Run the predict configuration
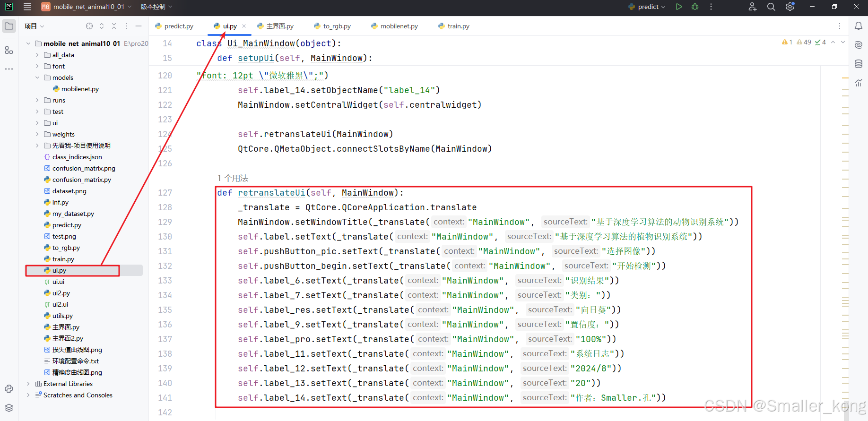868x421 pixels. [x=679, y=7]
